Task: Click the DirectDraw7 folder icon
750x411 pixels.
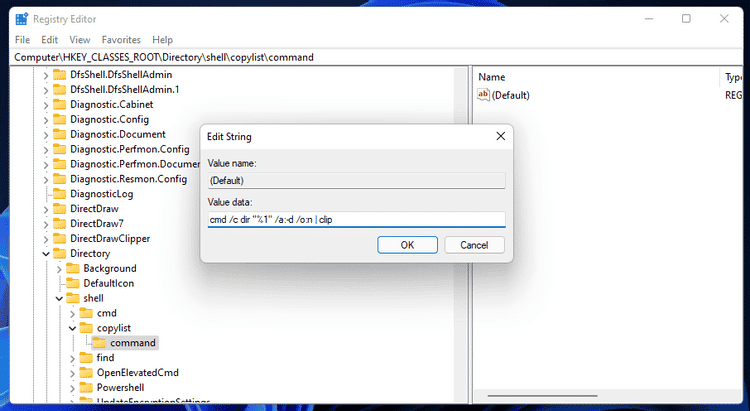Action: click(59, 223)
